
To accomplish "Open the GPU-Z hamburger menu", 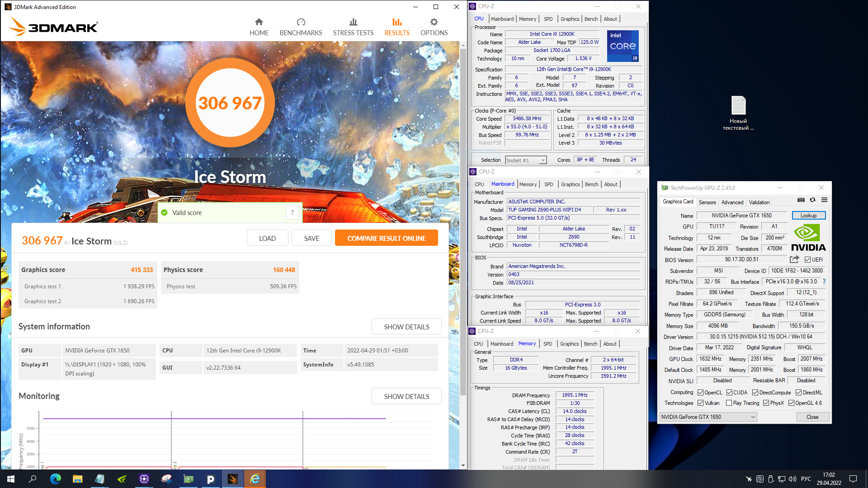I will (824, 200).
